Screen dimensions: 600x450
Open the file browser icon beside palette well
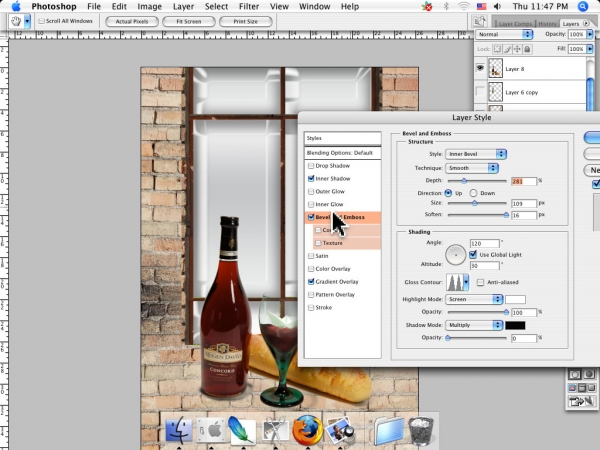click(479, 21)
